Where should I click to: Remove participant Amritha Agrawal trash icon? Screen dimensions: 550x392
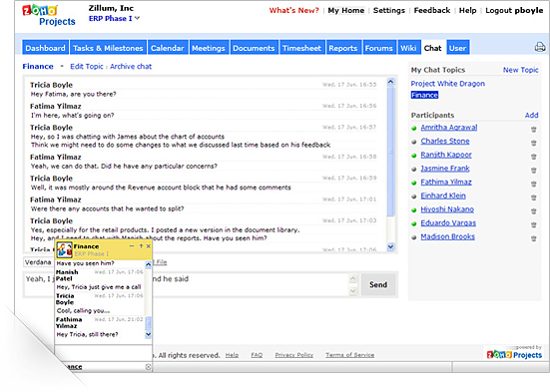(533, 129)
